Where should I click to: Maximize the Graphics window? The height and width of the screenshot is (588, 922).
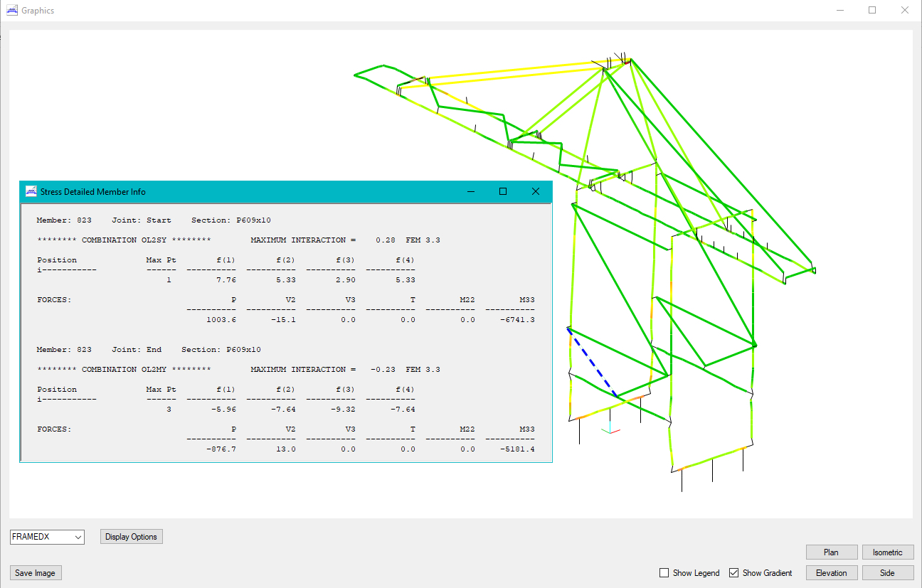[x=872, y=11]
